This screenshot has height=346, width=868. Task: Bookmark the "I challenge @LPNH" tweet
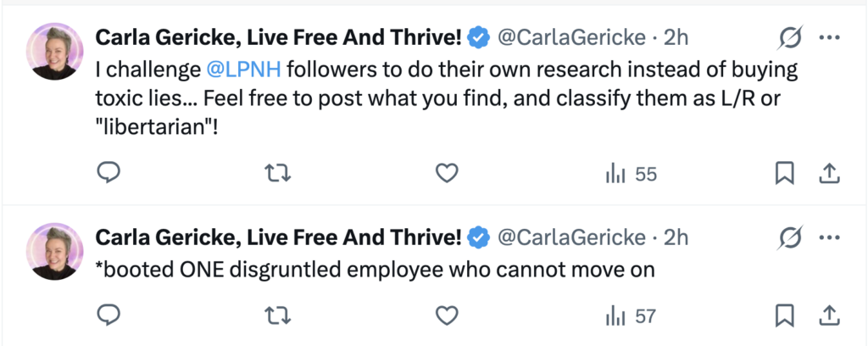[785, 174]
